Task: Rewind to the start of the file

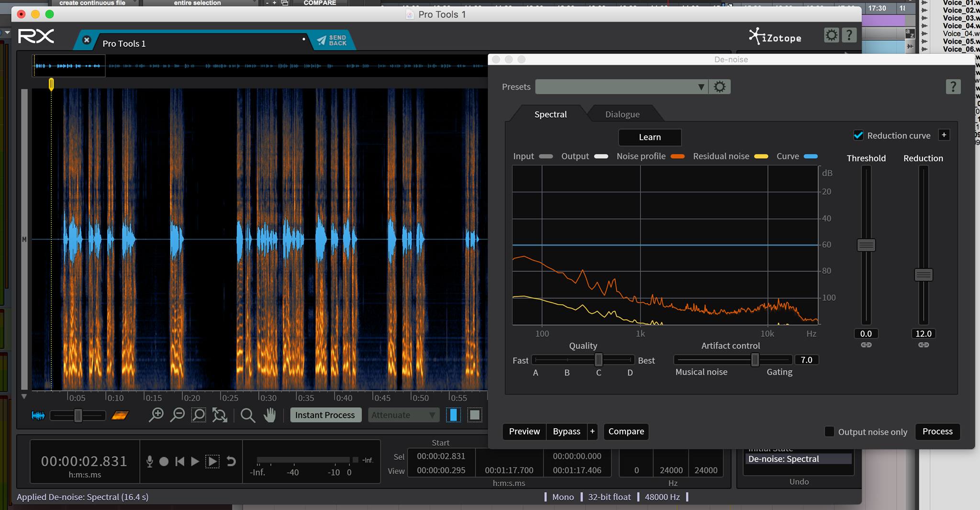Action: [x=180, y=461]
